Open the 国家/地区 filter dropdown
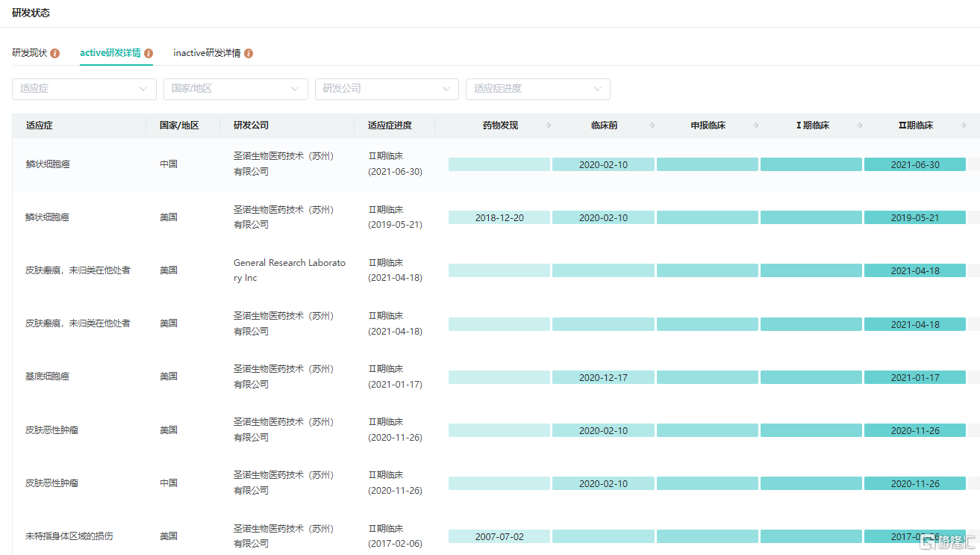This screenshot has width=980, height=555. pos(236,89)
